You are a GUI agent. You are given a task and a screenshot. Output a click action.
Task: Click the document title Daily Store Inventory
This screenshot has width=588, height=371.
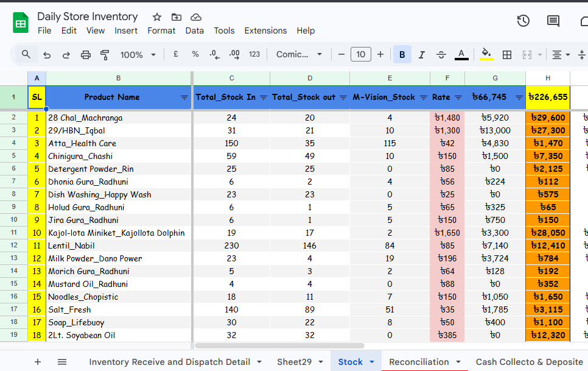[x=88, y=16]
